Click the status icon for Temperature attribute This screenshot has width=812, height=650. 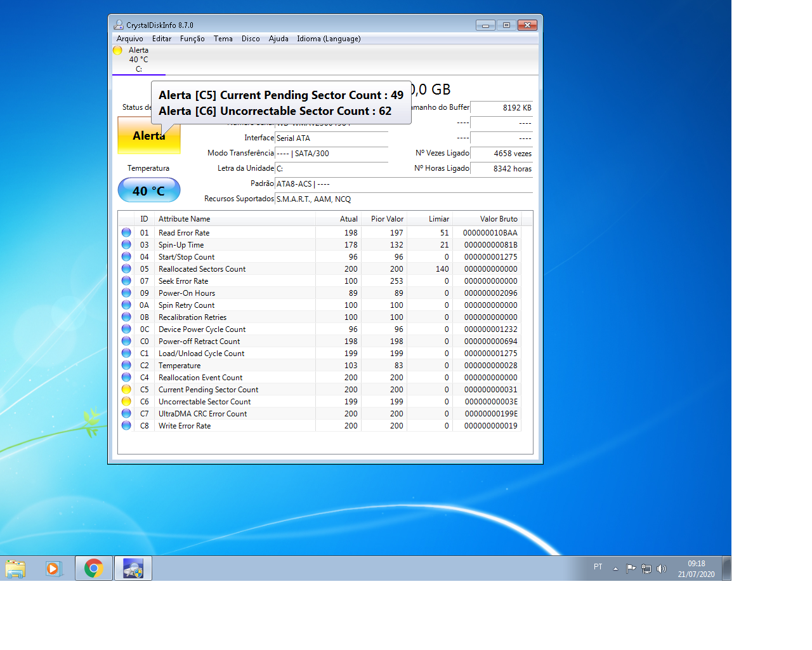click(126, 365)
